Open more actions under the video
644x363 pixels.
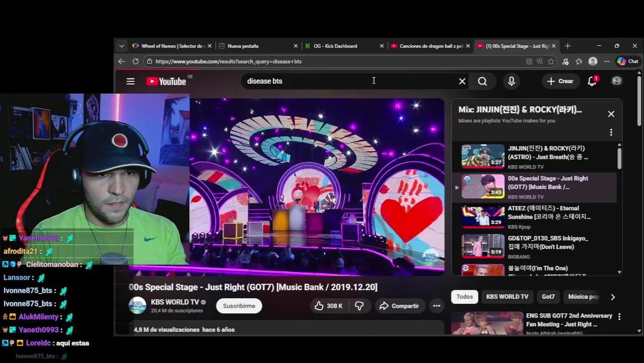[436, 306]
